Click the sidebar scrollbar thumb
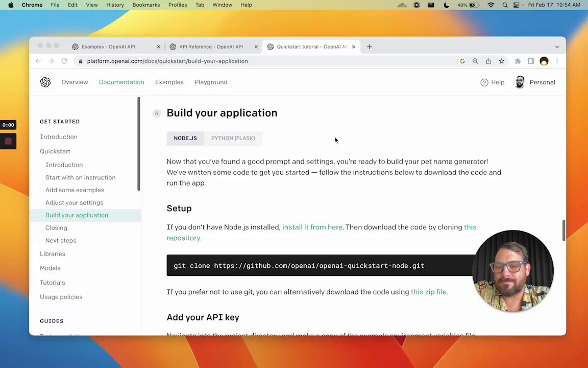Screen dimensions: 588x368 (139, 144)
